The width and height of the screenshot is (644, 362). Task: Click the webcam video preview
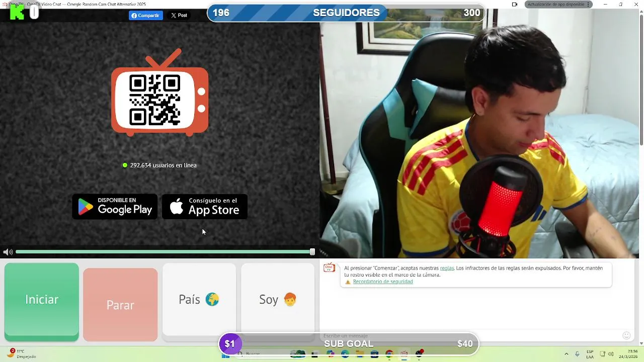479,133
